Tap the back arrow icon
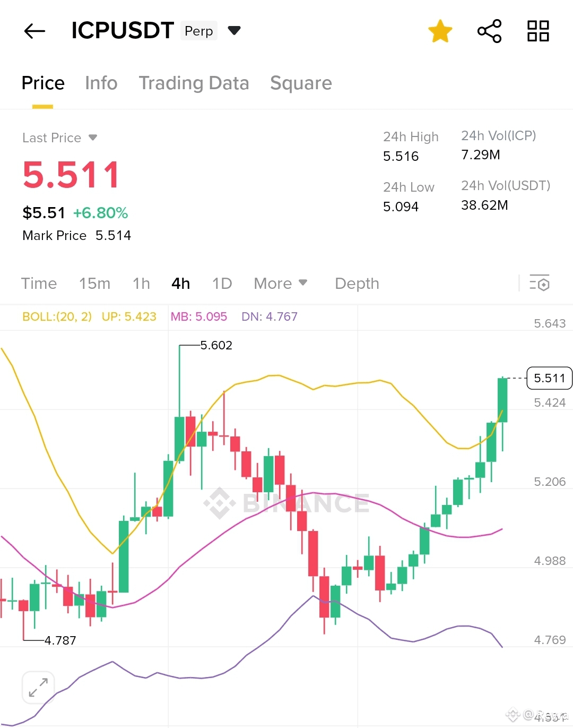This screenshot has width=573, height=728. point(35,31)
